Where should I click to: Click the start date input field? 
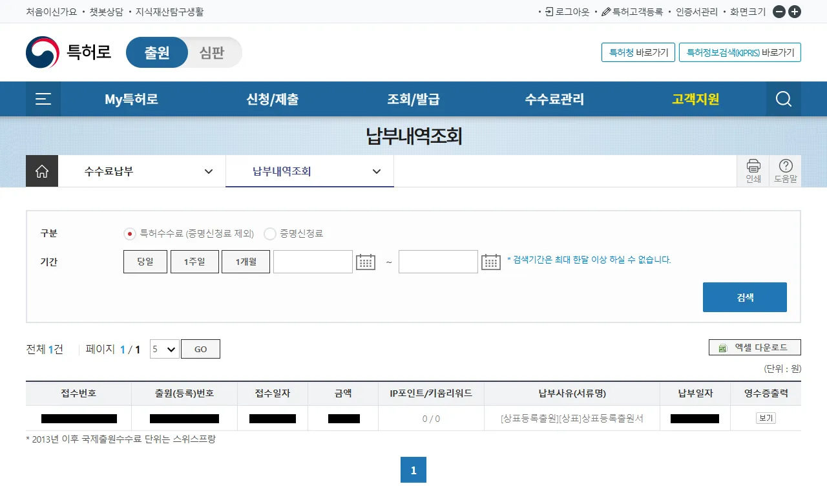click(x=313, y=262)
